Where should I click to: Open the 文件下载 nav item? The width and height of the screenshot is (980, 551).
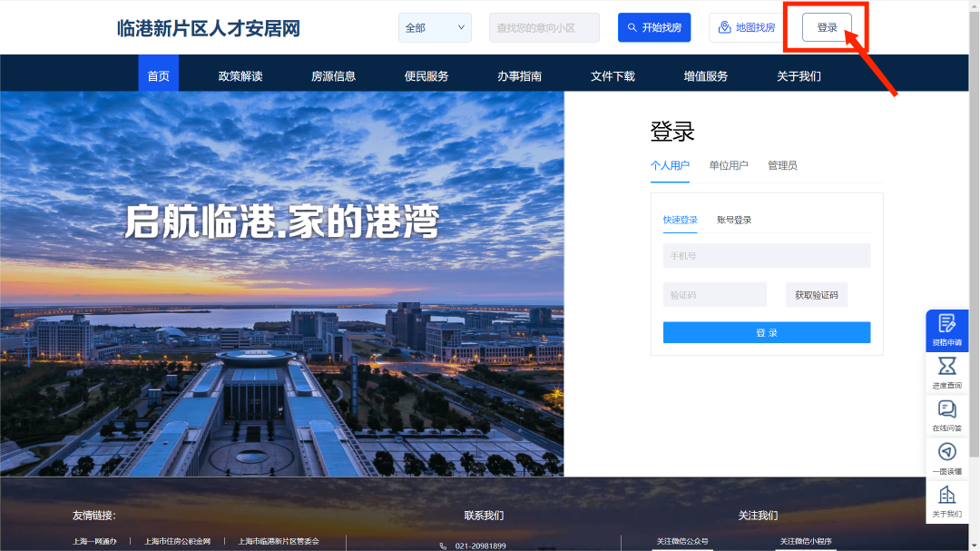612,75
